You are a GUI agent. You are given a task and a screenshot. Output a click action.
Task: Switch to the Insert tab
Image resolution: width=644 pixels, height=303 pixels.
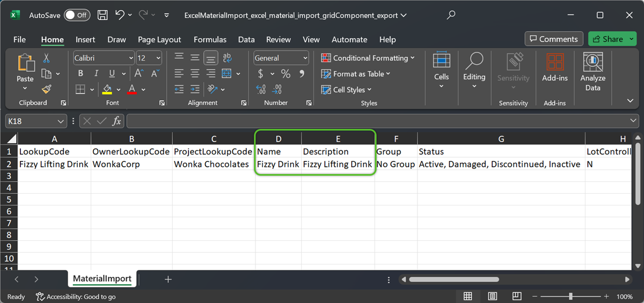coord(85,39)
